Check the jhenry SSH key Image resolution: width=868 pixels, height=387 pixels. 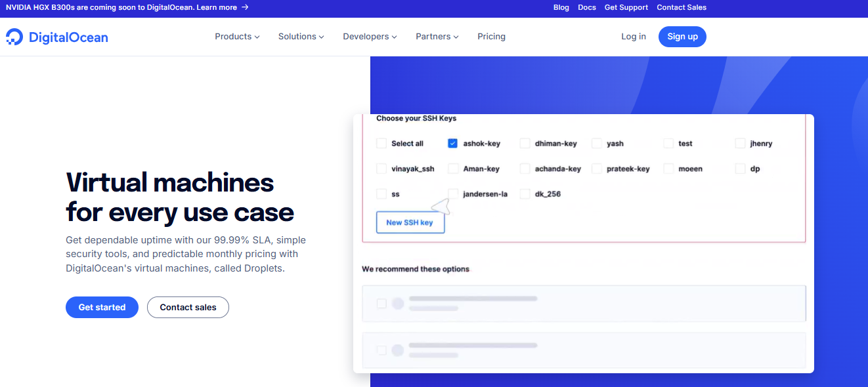coord(740,143)
